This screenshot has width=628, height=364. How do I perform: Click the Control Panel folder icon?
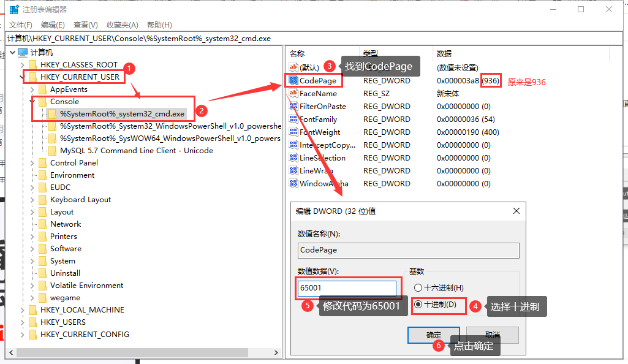click(42, 163)
